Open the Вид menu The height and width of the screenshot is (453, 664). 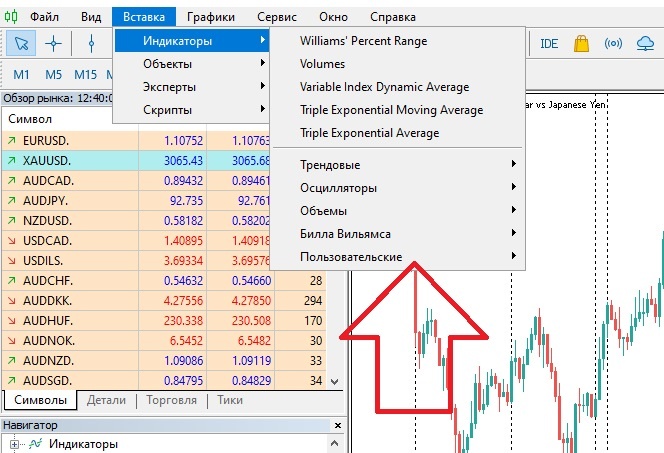click(91, 17)
